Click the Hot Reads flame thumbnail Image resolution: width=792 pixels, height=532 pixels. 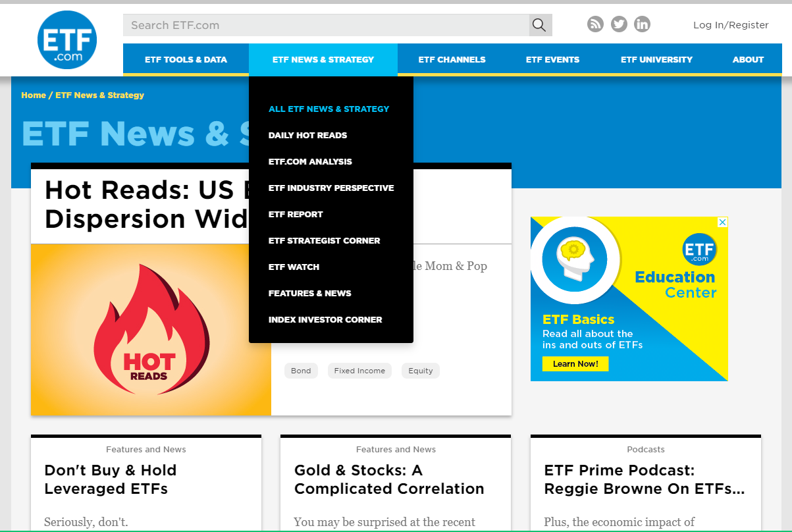[x=151, y=330]
